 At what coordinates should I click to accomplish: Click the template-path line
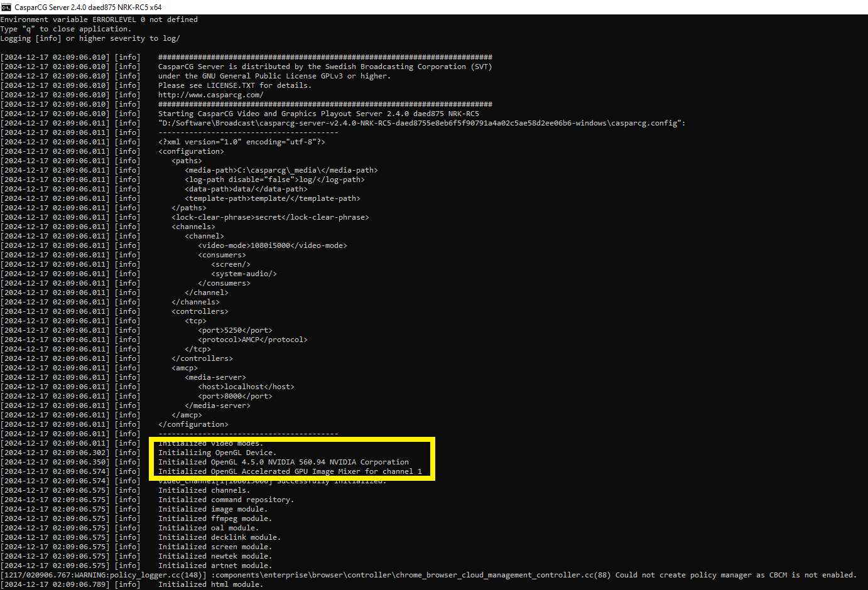(x=273, y=198)
